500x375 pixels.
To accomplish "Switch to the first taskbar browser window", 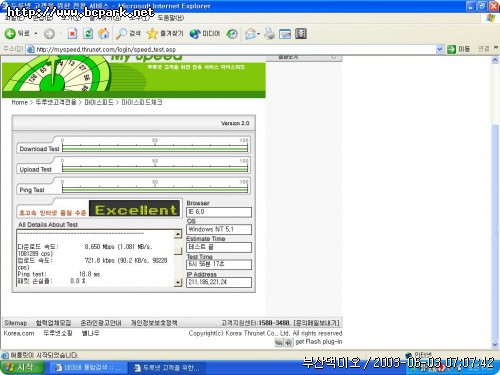I will point(88,367).
